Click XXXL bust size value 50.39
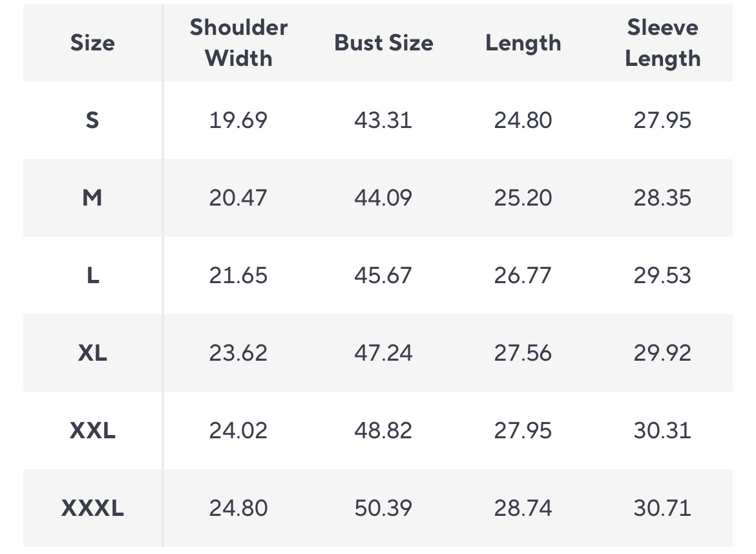The width and height of the screenshot is (756, 554). tap(383, 508)
